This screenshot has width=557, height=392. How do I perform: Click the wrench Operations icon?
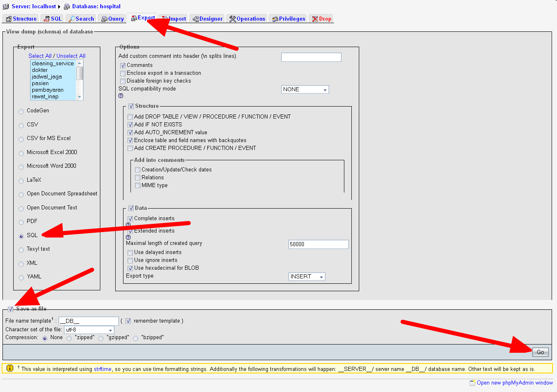click(x=233, y=19)
